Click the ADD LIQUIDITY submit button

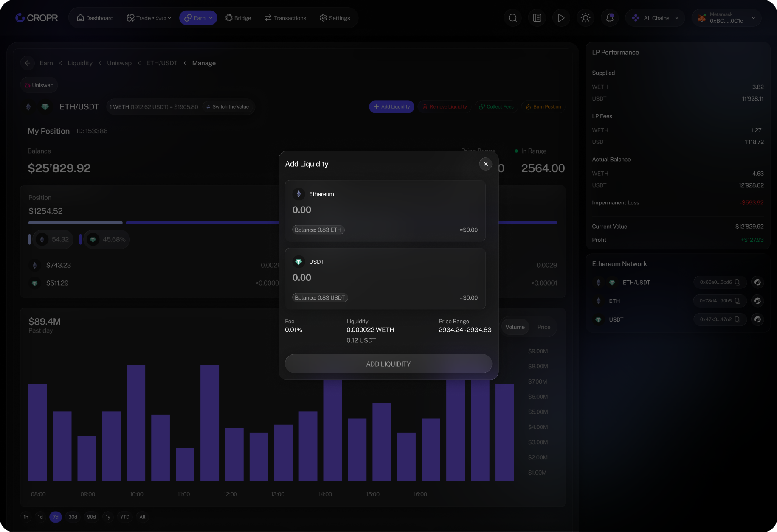tap(388, 364)
